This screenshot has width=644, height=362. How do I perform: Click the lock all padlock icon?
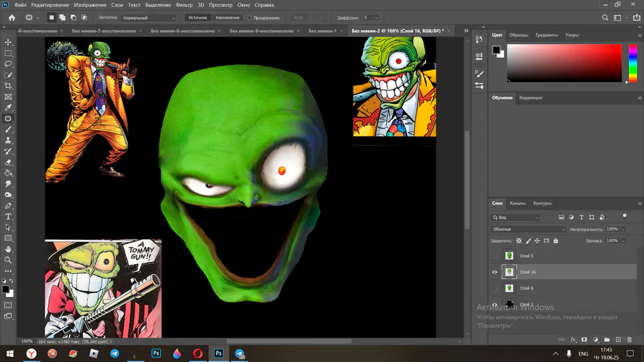pyautogui.click(x=556, y=241)
